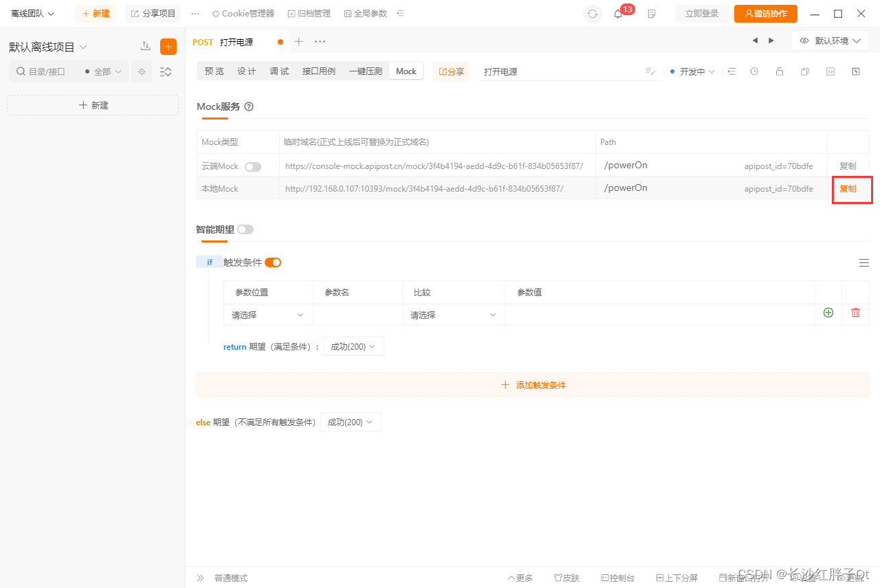The height and width of the screenshot is (588, 880).
Task: Add a parameter row with green plus
Action: tap(828, 313)
